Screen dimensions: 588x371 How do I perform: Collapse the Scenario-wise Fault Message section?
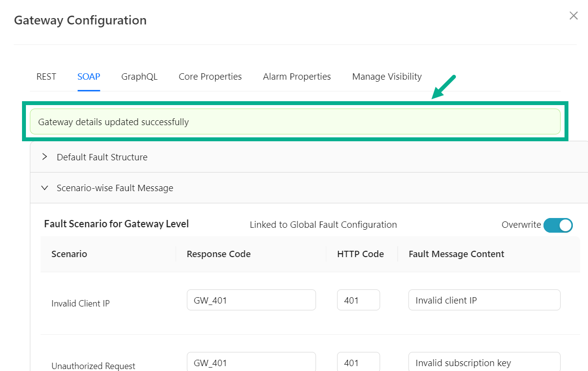tap(114, 188)
